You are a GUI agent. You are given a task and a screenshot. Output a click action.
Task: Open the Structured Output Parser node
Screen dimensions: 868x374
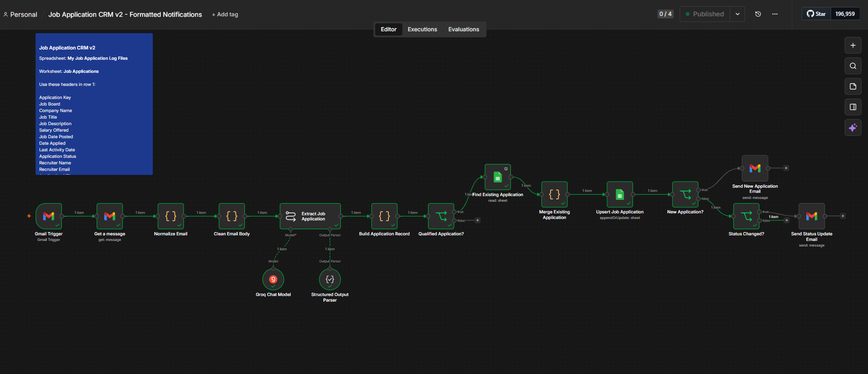330,279
